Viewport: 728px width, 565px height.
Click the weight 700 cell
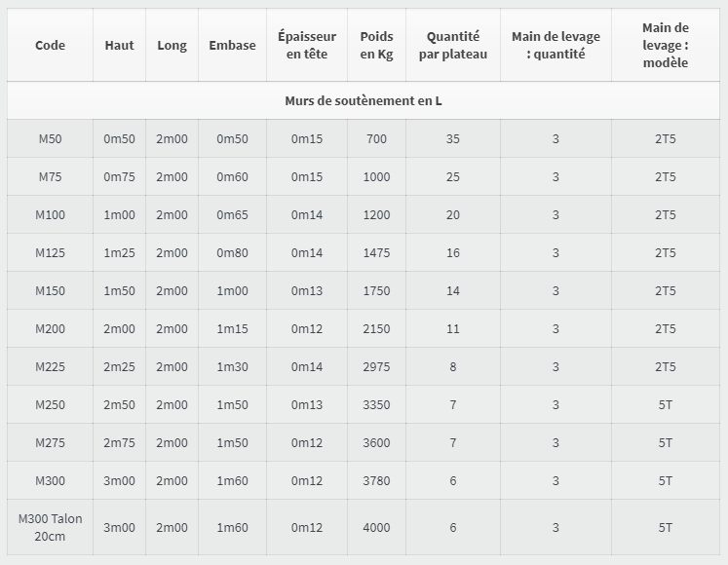[x=376, y=138]
